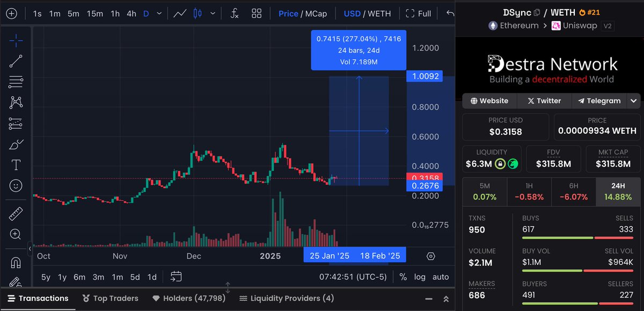Select the 4h interval
Viewport: 644px width, 311px height.
point(131,13)
